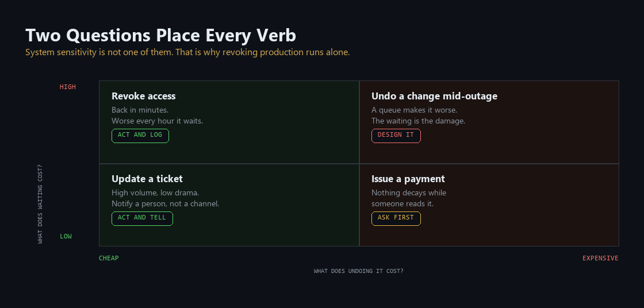Viewport: 644px width, 308px height.
Task: Click the ASK FIRST badge
Action: [396, 218]
